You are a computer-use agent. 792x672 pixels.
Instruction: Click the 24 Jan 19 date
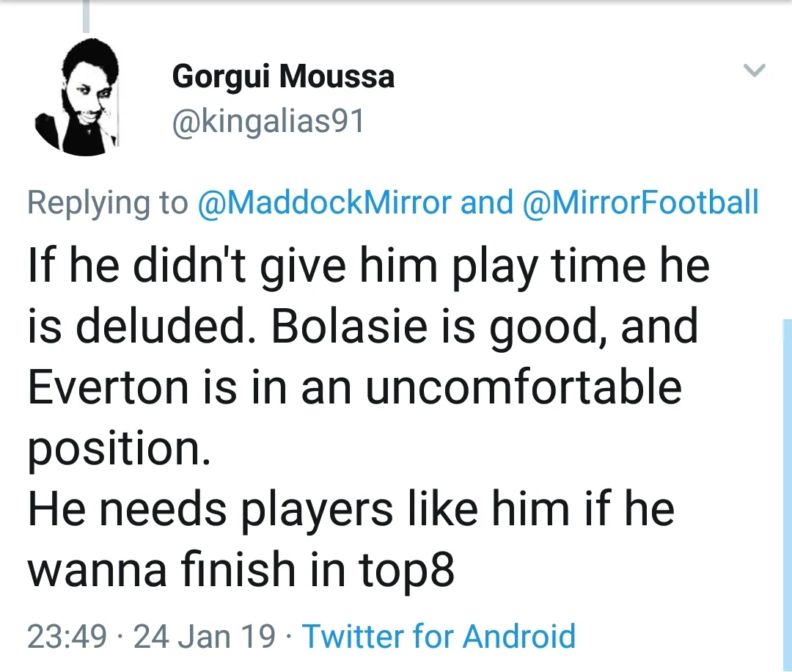click(x=205, y=635)
